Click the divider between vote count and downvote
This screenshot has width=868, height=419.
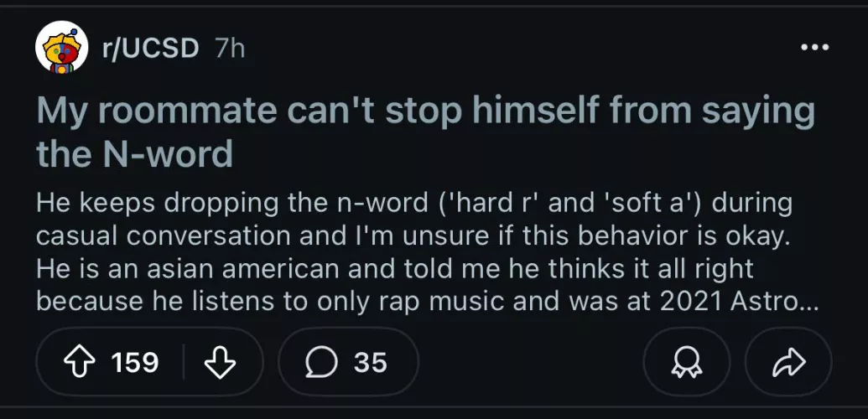click(x=184, y=362)
